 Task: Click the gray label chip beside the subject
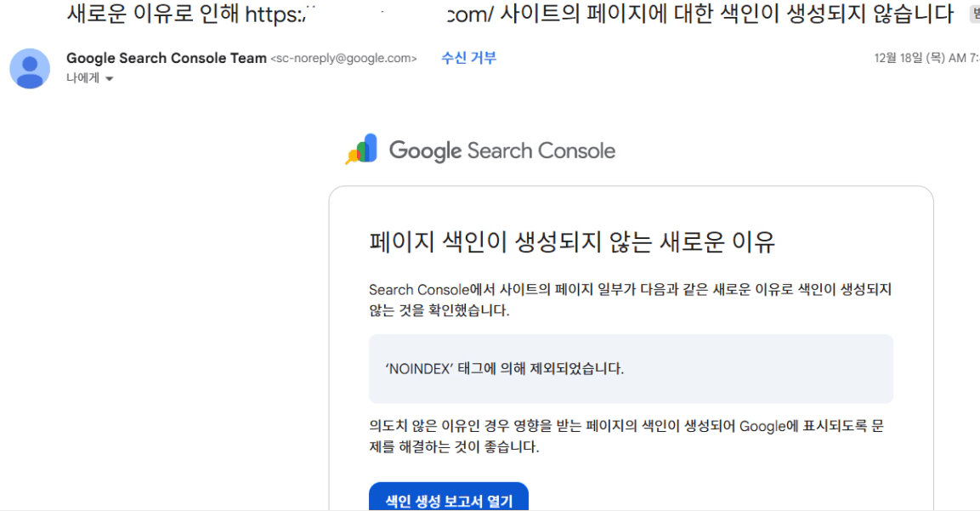pyautogui.click(x=973, y=14)
